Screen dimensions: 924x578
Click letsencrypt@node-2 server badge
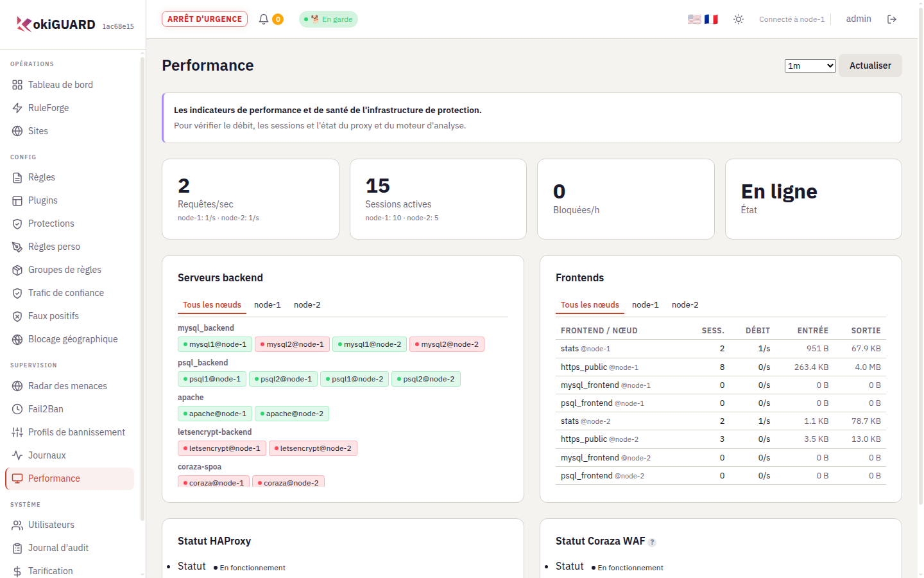click(x=312, y=448)
